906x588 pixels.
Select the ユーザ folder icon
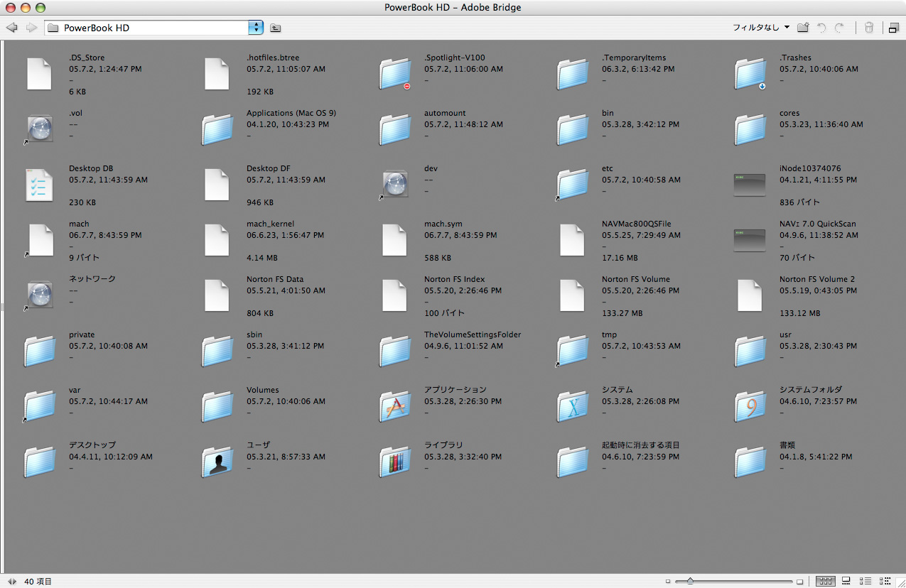click(218, 462)
